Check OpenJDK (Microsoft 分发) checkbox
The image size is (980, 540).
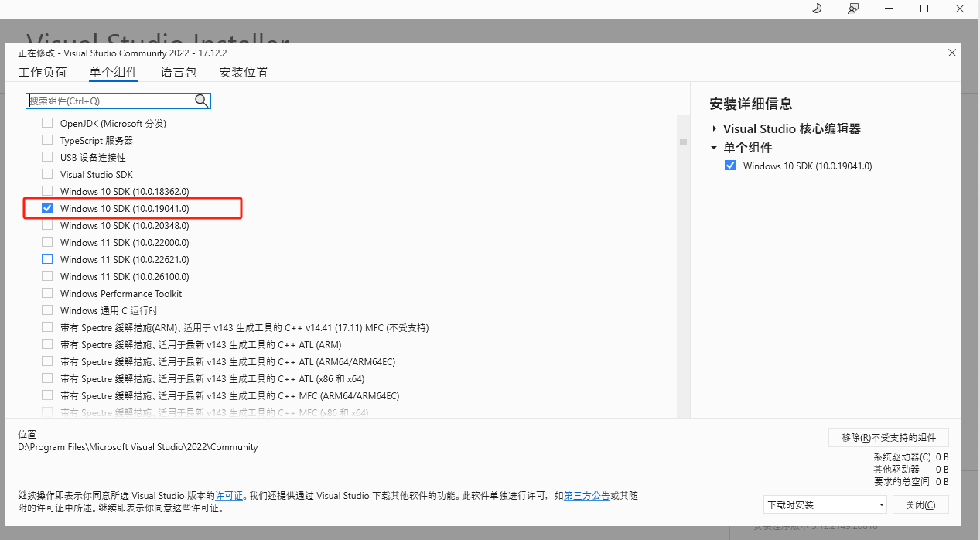tap(47, 123)
